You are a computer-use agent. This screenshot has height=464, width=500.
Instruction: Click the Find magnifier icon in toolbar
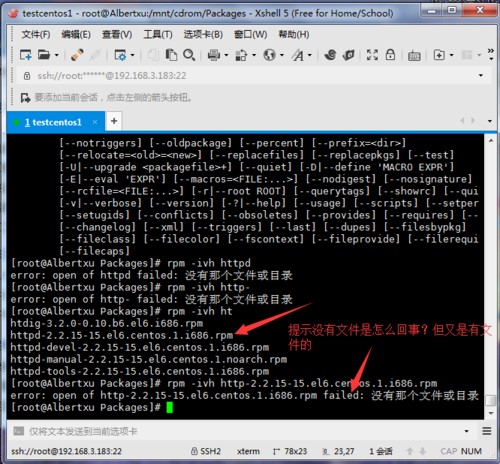(189, 55)
